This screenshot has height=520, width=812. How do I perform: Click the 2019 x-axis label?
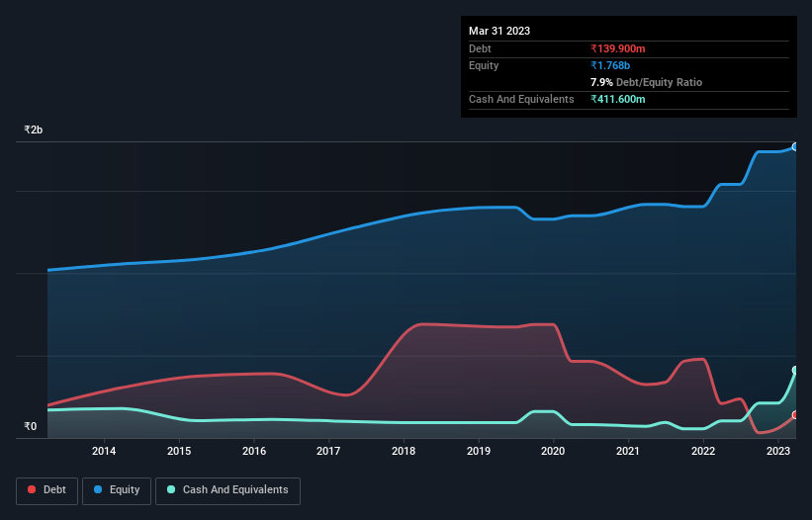(x=479, y=451)
